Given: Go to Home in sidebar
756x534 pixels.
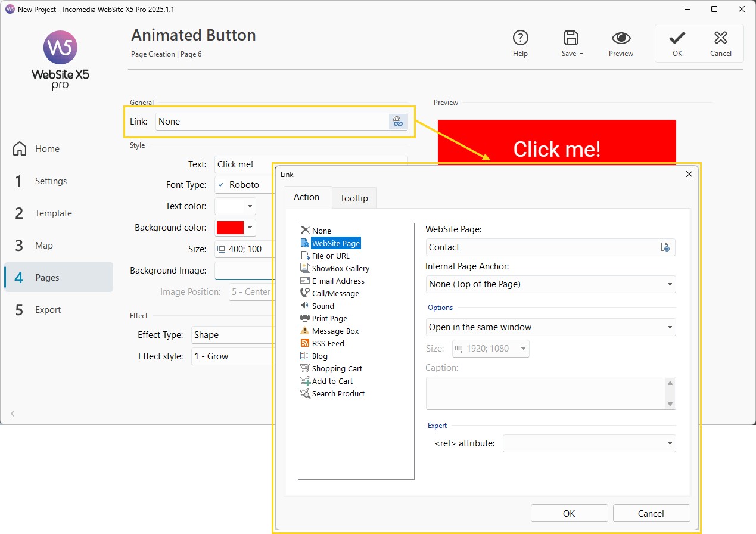Looking at the screenshot, I should click(x=47, y=149).
